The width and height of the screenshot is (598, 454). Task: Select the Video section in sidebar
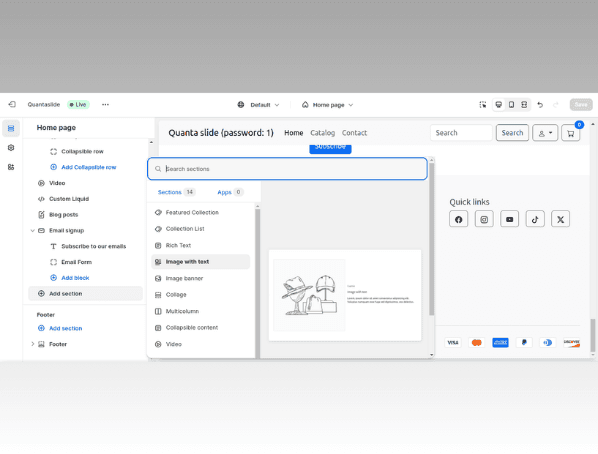click(57, 183)
